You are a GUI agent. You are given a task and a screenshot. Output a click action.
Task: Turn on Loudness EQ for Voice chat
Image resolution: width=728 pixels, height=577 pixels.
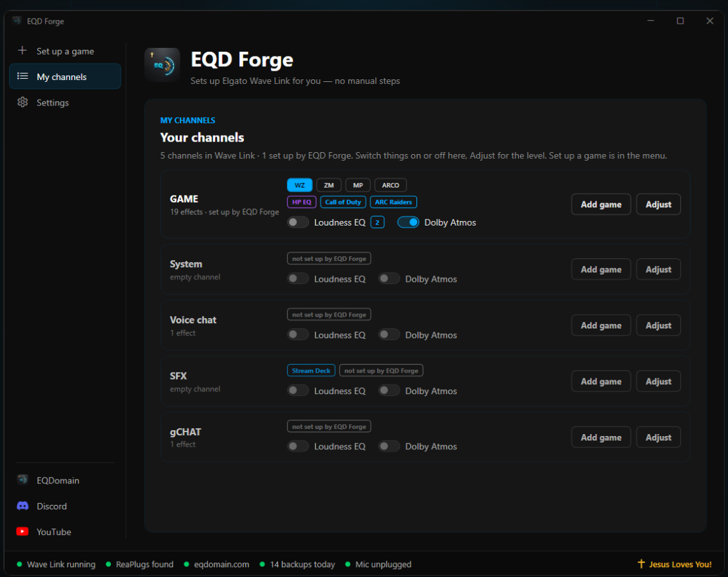click(x=298, y=334)
